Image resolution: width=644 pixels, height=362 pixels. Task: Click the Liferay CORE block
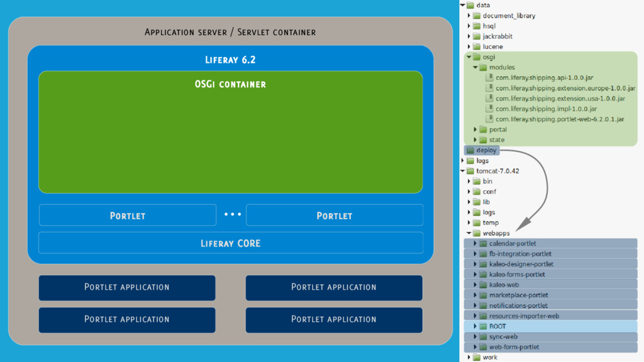[x=230, y=243]
